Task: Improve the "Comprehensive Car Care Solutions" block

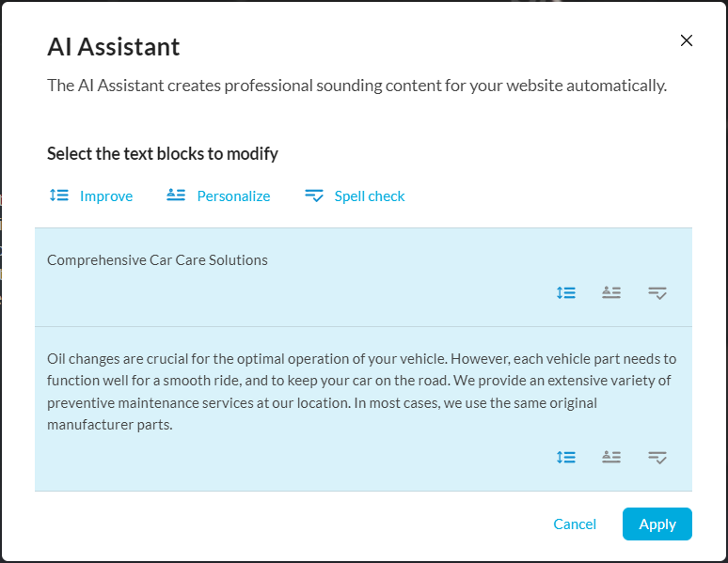Action: coord(565,293)
